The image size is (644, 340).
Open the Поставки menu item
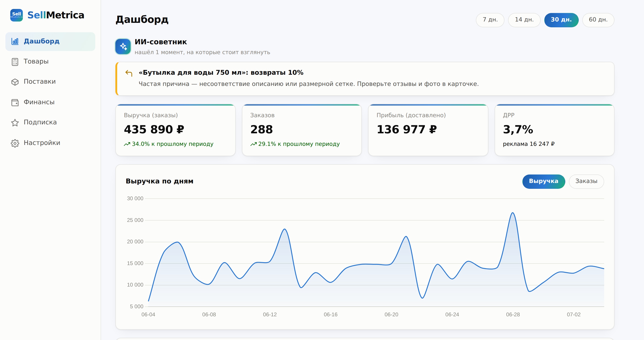pos(50,82)
